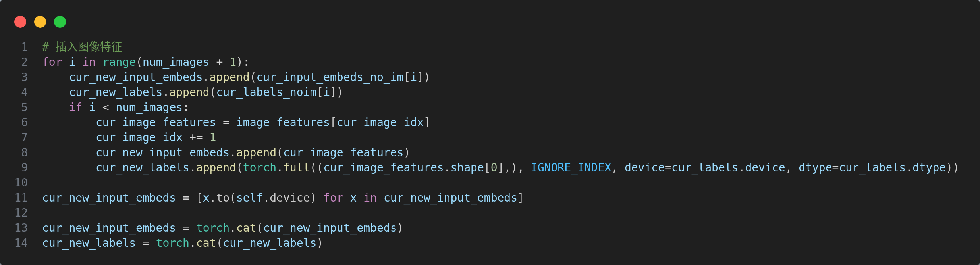This screenshot has height=265, width=980.
Task: Click the IGNORE_INDEX constant
Action: 571,168
